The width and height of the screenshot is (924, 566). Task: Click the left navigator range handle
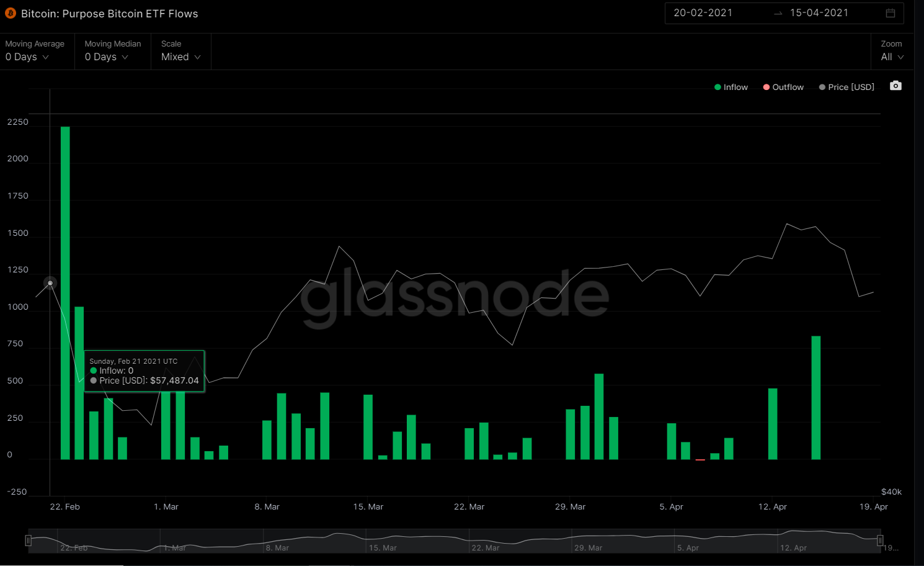[x=28, y=541]
